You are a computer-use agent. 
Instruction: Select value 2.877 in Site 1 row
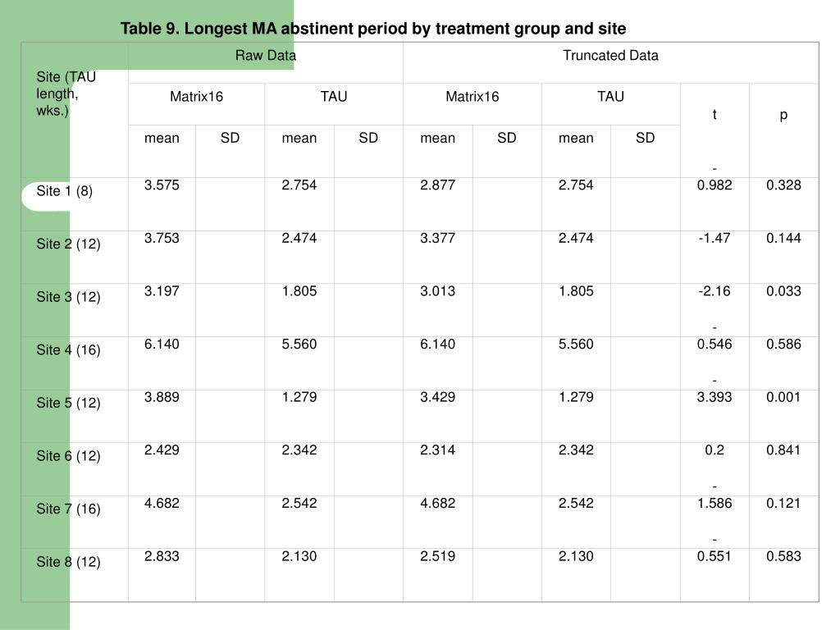point(438,185)
